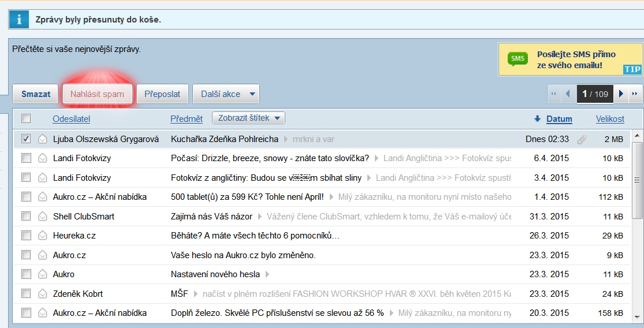The image size is (644, 328).
Task: Report selected message with Nahlásit spam
Action: 97,94
